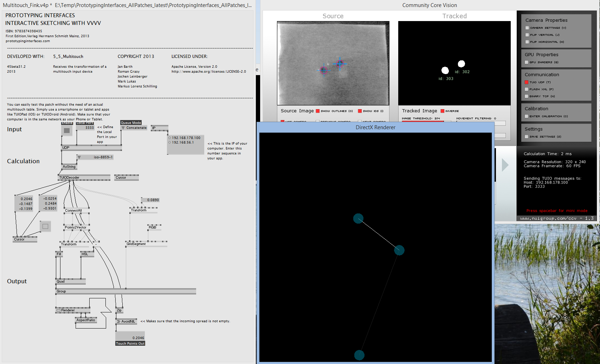Click the Points2Vector node

[x=75, y=227]
